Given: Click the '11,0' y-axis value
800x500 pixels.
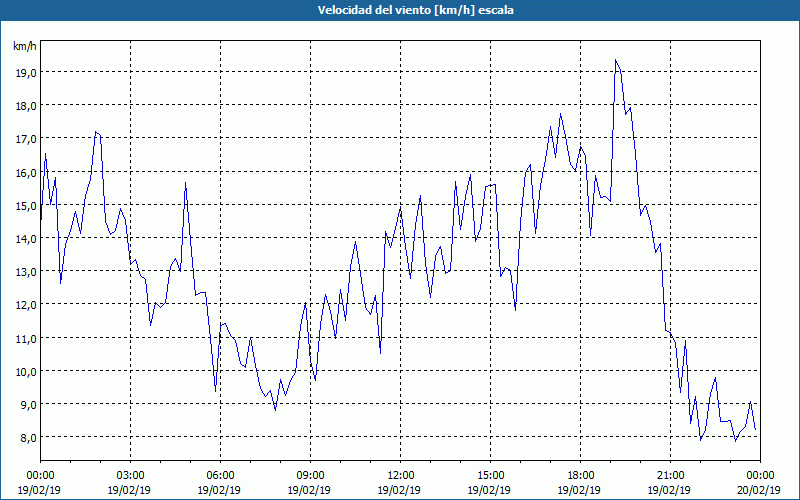Looking at the screenshot, I should 26,339.
